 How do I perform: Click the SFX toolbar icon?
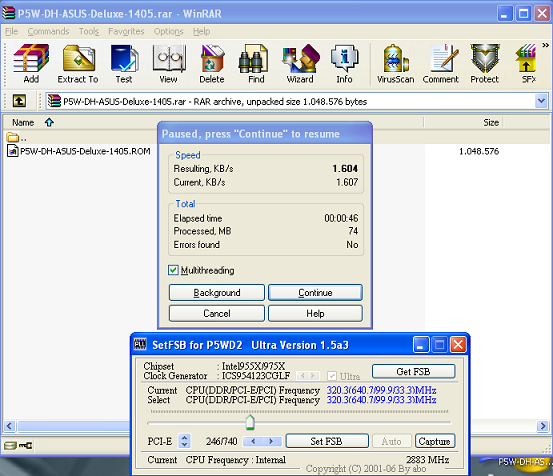[x=527, y=63]
